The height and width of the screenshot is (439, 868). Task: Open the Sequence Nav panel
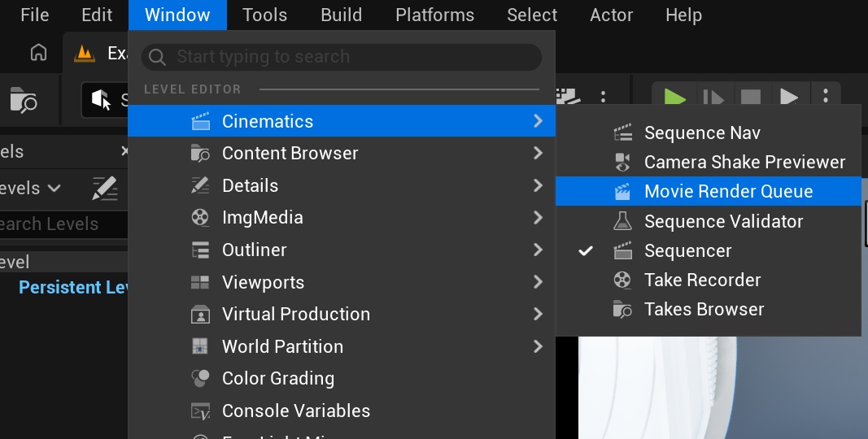(701, 133)
